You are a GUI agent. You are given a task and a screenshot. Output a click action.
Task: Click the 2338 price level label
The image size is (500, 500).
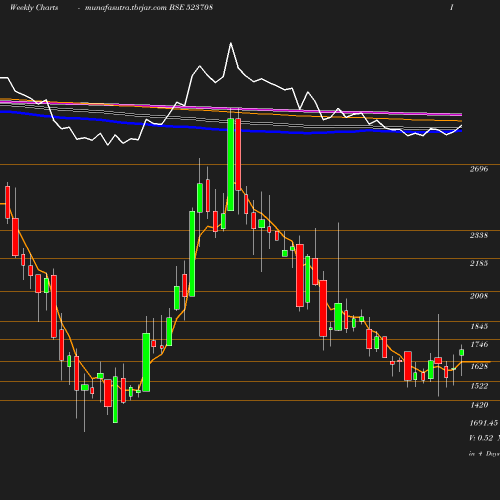point(479,235)
